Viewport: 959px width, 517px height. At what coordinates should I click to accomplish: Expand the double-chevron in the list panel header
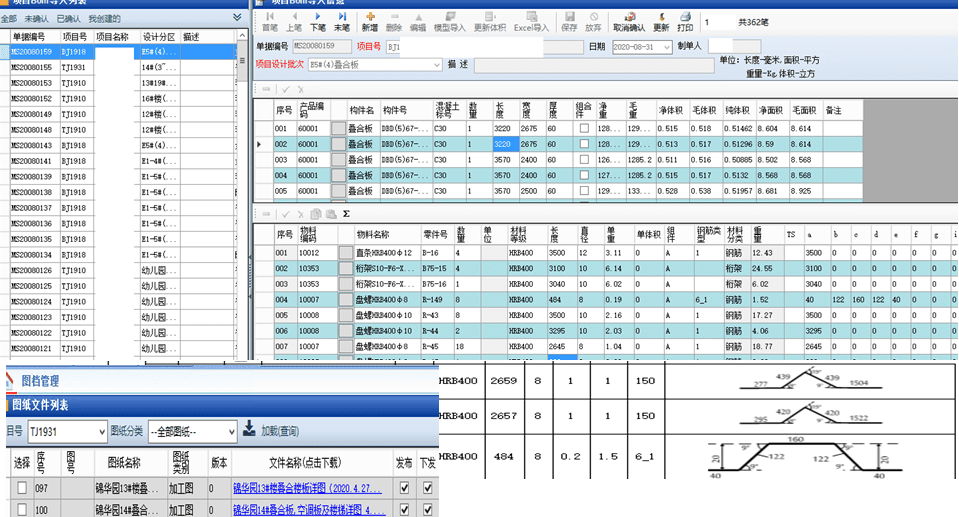[237, 17]
